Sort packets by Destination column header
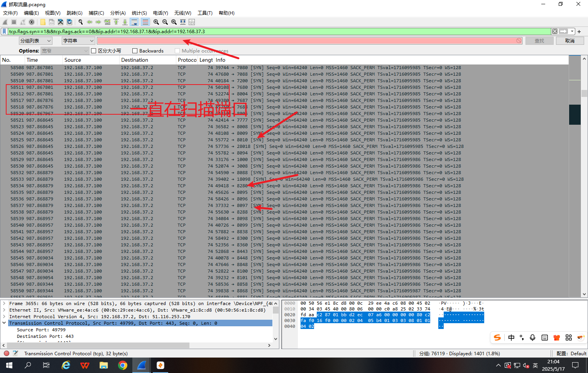The image size is (588, 373). tap(147, 60)
